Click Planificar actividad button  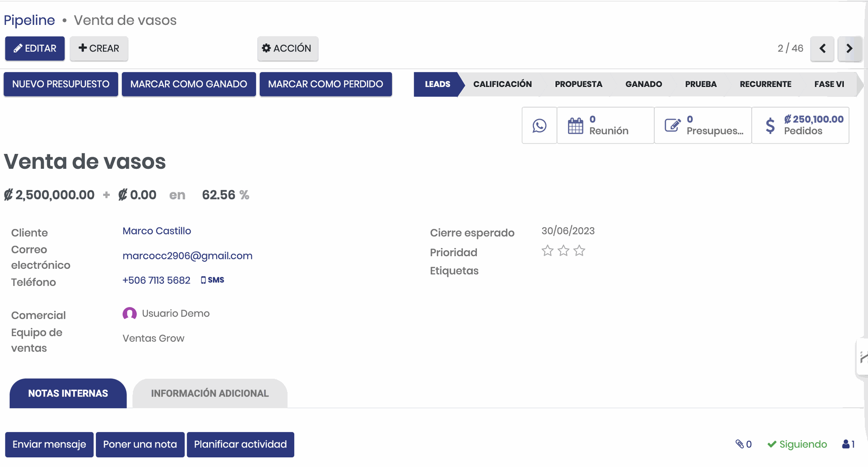point(241,444)
